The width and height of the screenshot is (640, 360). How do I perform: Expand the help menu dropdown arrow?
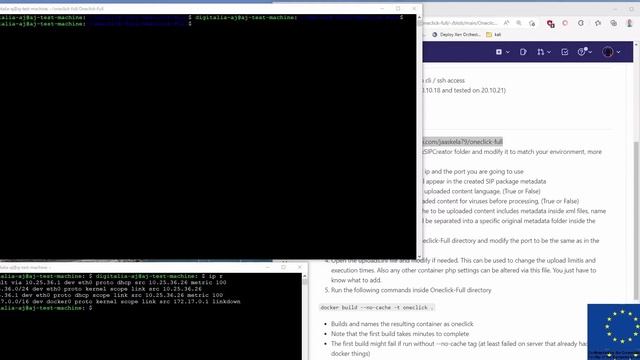click(590, 52)
